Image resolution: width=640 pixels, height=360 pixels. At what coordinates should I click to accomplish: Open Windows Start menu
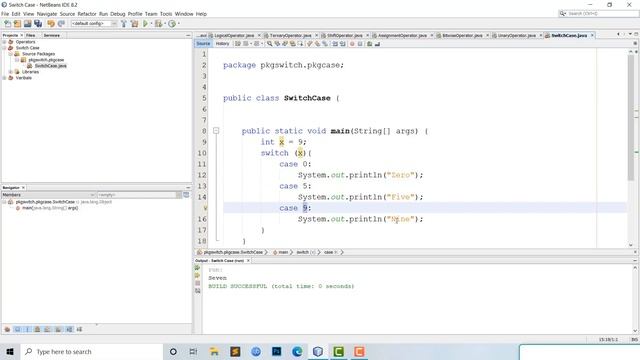coord(10,351)
